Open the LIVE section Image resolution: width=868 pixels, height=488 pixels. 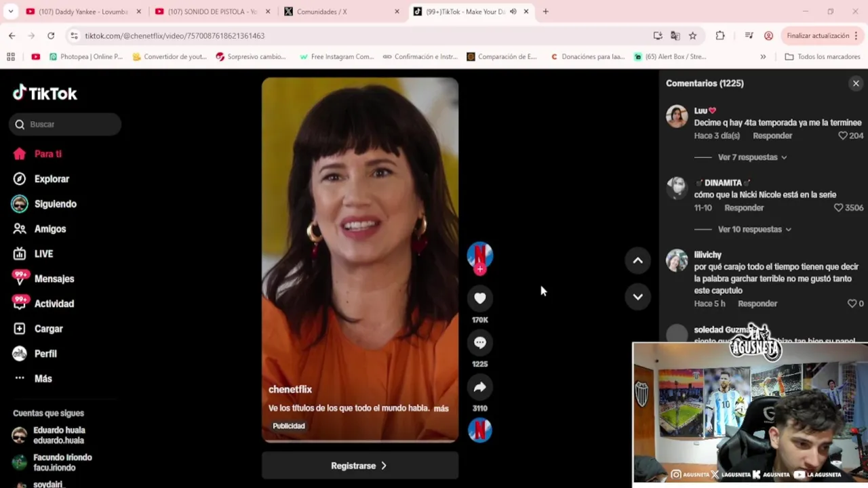33,253
